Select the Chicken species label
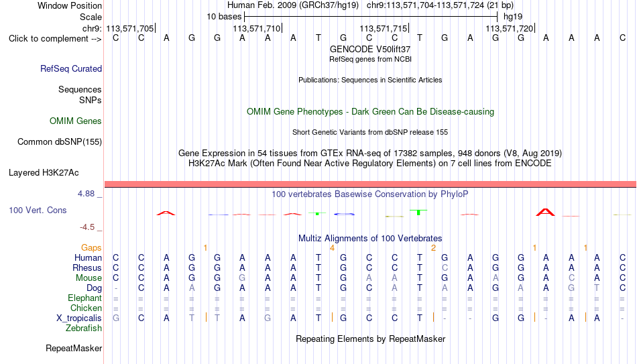Image resolution: width=637 pixels, height=364 pixels. pyautogui.click(x=86, y=308)
